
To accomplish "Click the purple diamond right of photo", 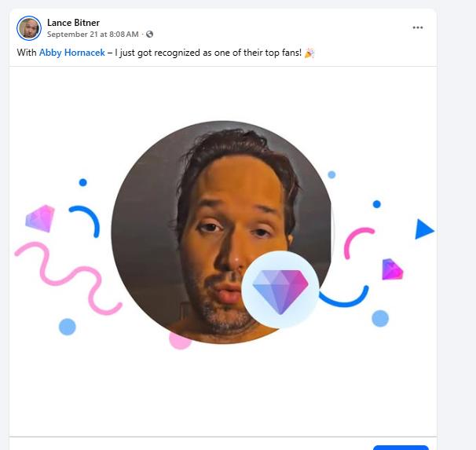I will [x=392, y=269].
